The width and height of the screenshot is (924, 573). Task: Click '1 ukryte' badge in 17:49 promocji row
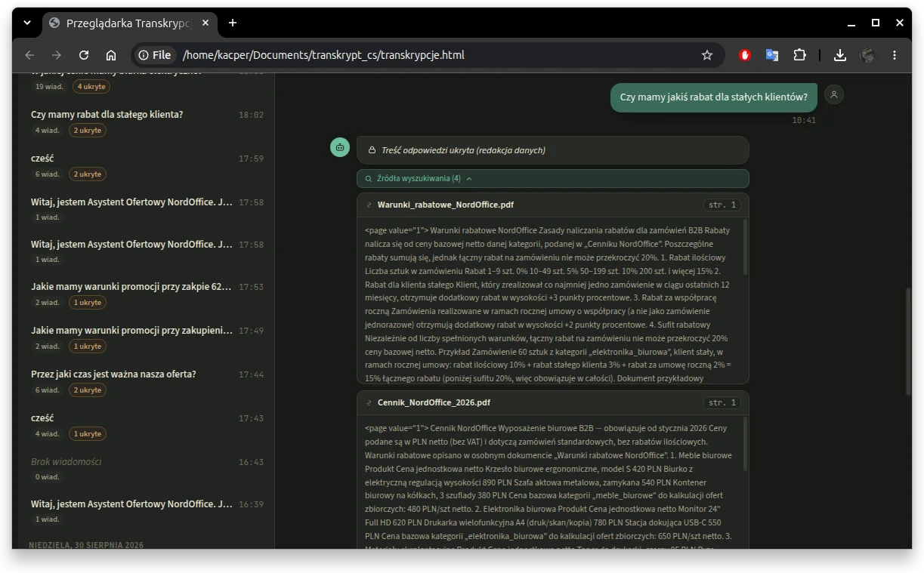[87, 347]
